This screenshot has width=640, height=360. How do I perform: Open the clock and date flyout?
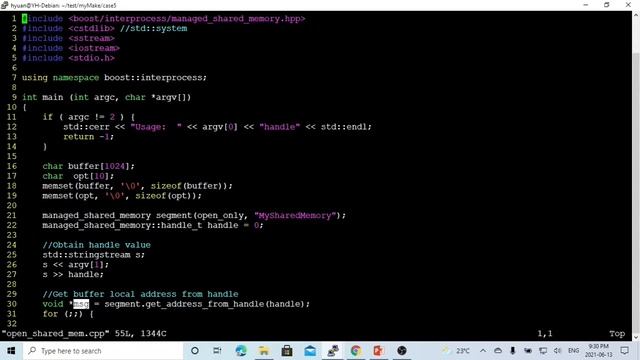(x=599, y=351)
